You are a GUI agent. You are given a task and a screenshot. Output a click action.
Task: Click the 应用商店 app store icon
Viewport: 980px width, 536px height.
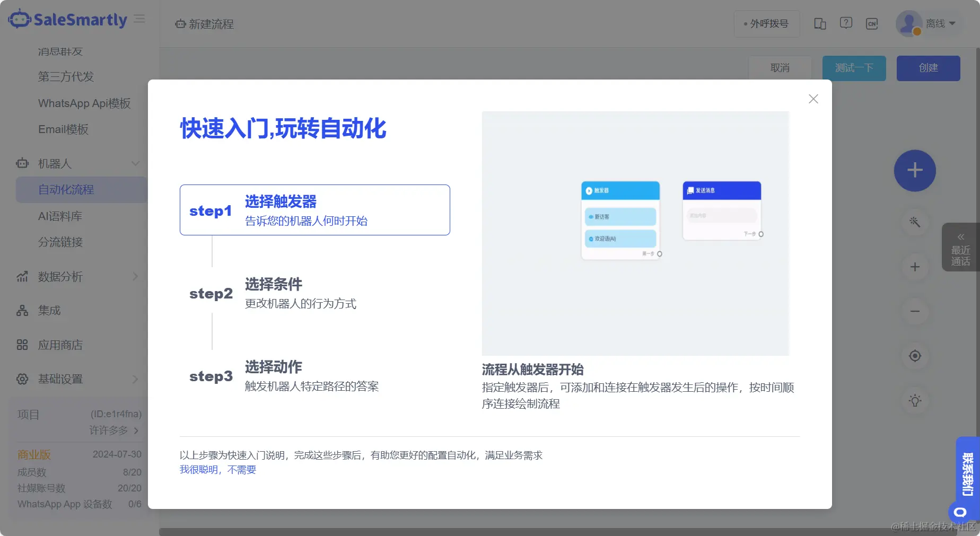click(x=22, y=345)
